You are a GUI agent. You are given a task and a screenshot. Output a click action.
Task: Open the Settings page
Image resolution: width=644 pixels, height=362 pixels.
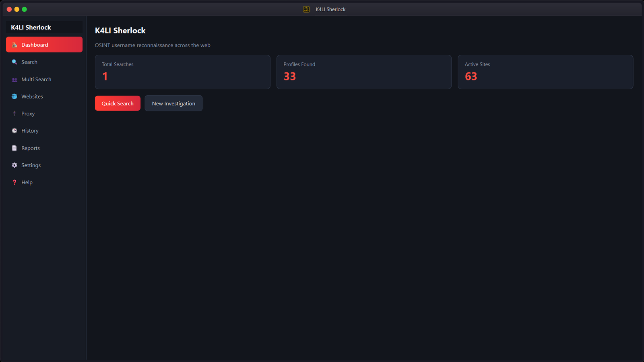tap(44, 165)
